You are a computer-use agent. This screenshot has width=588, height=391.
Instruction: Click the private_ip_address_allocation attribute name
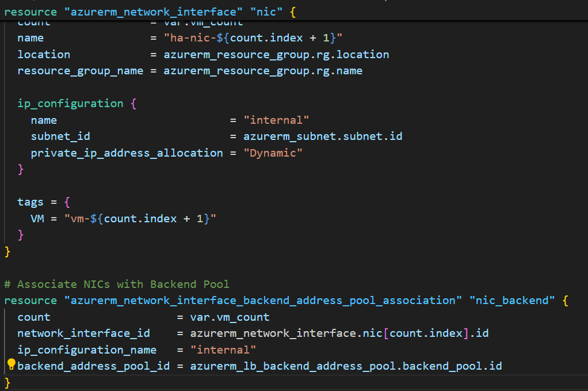pyautogui.click(x=127, y=153)
